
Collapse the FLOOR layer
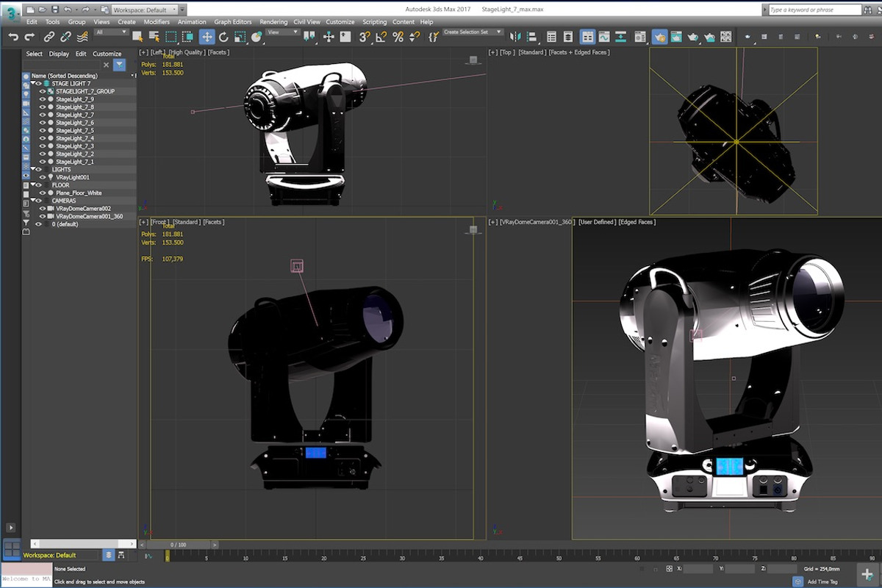point(33,185)
